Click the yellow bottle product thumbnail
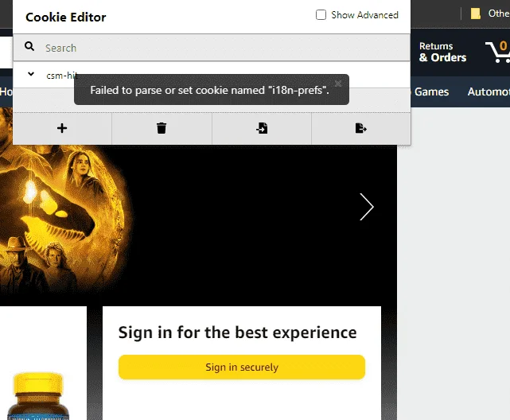Screen dimensions: 510x420 [37, 396]
